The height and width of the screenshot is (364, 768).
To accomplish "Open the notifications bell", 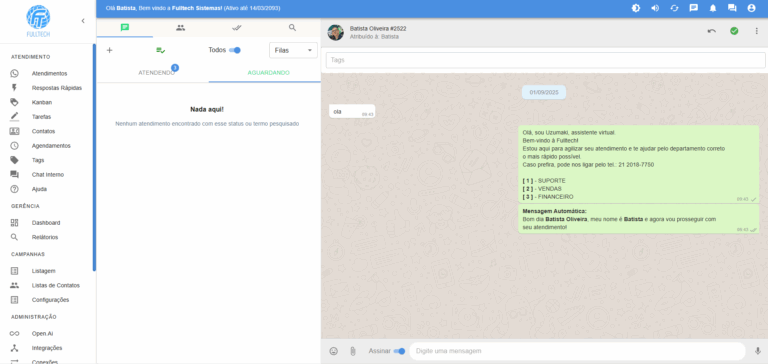I will 713,8.
